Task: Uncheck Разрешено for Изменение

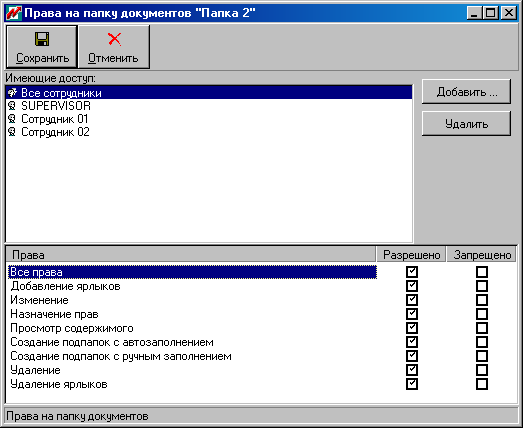Action: 412,300
